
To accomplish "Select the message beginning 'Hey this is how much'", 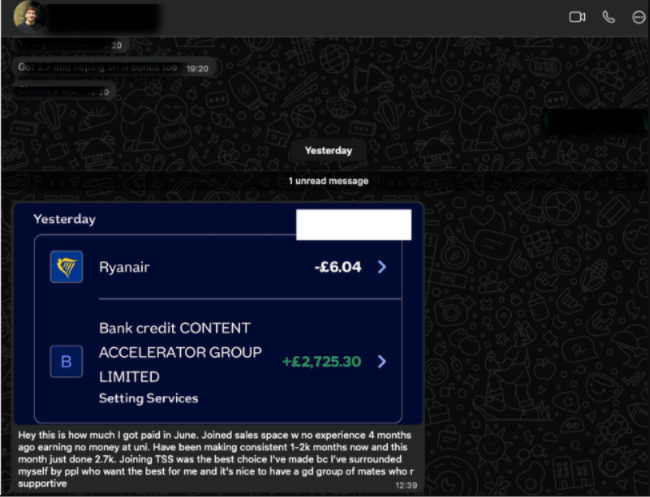I will point(216,459).
